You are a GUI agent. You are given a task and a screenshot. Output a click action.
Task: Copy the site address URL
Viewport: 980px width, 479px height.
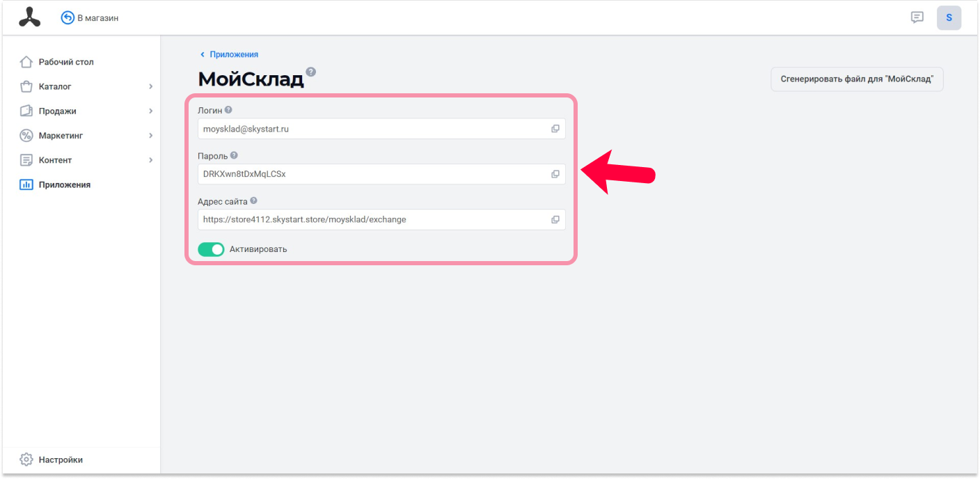point(555,219)
